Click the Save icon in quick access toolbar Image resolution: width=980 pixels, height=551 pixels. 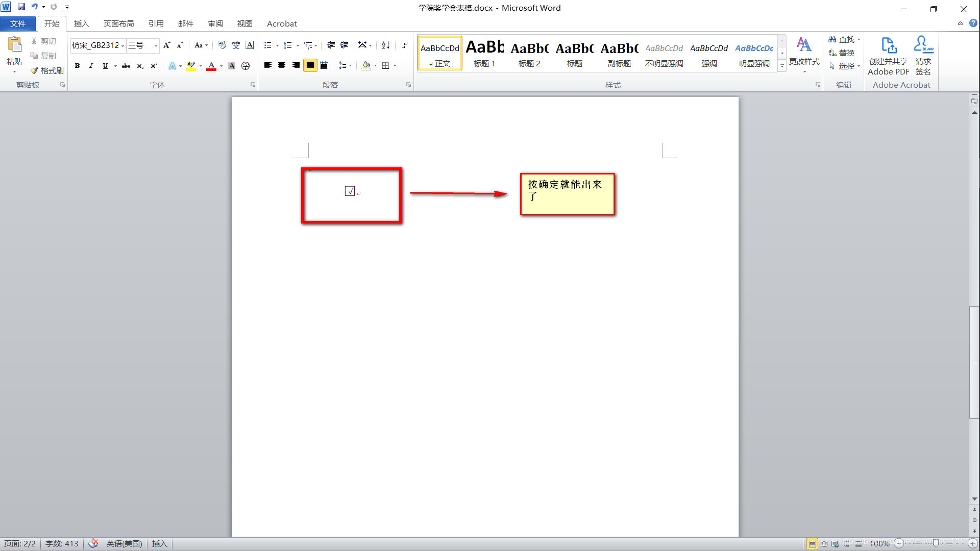point(21,7)
